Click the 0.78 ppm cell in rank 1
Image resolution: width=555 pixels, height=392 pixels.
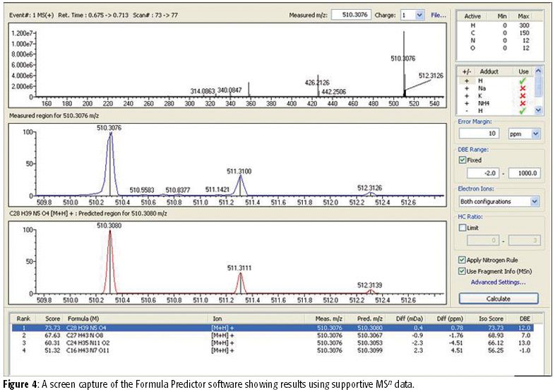pyautogui.click(x=457, y=328)
